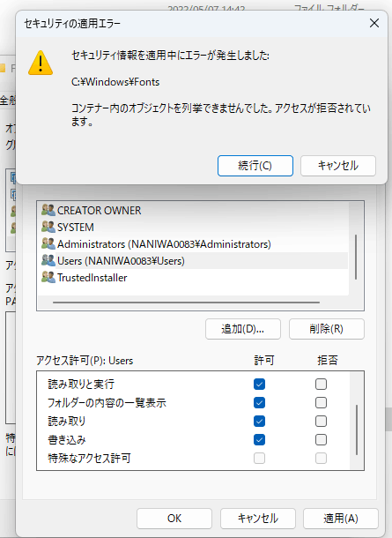The image size is (392, 538).
Task: Click the 削除(R) button
Action: pyautogui.click(x=327, y=329)
